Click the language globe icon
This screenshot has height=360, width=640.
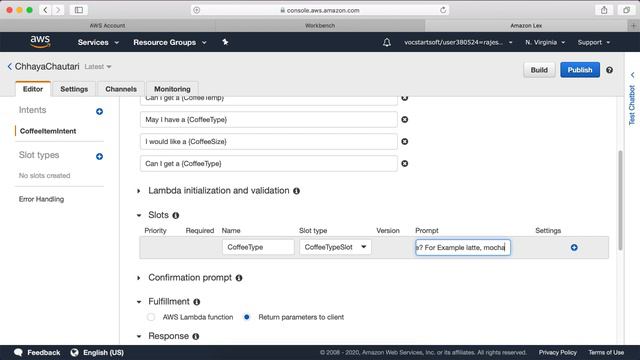click(x=74, y=352)
